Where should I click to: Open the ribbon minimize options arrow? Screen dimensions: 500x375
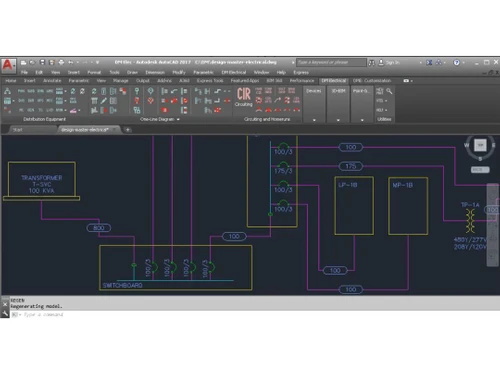click(x=412, y=81)
